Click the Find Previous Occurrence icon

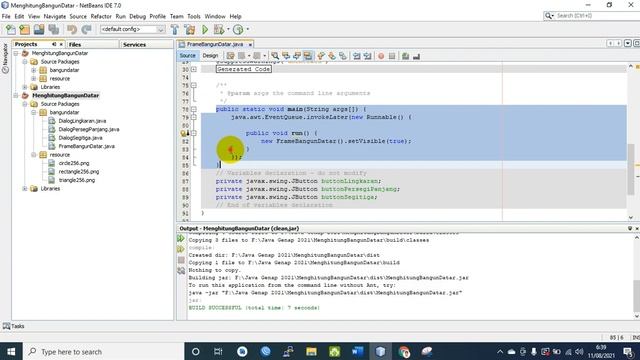coord(286,56)
